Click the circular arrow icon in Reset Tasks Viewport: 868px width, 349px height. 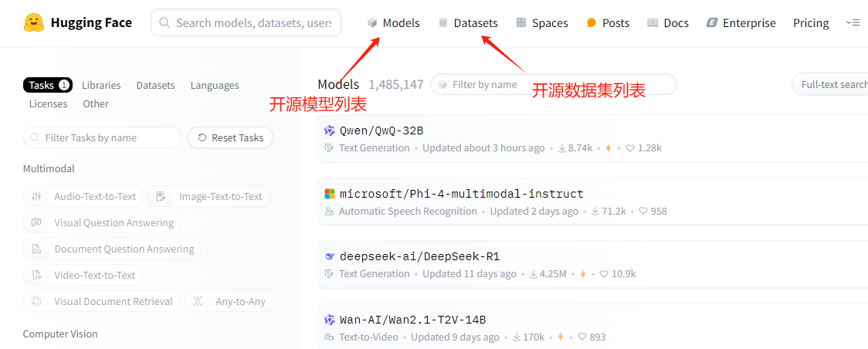click(x=202, y=137)
